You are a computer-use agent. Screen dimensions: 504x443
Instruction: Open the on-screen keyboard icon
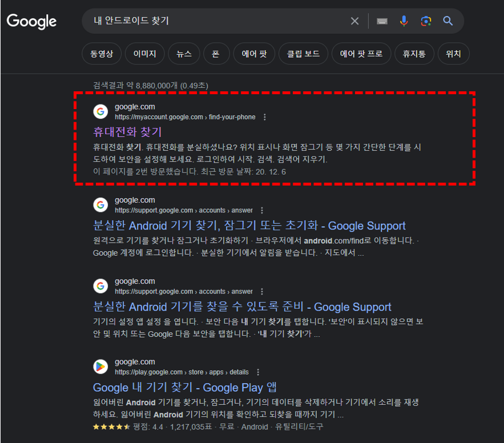382,21
